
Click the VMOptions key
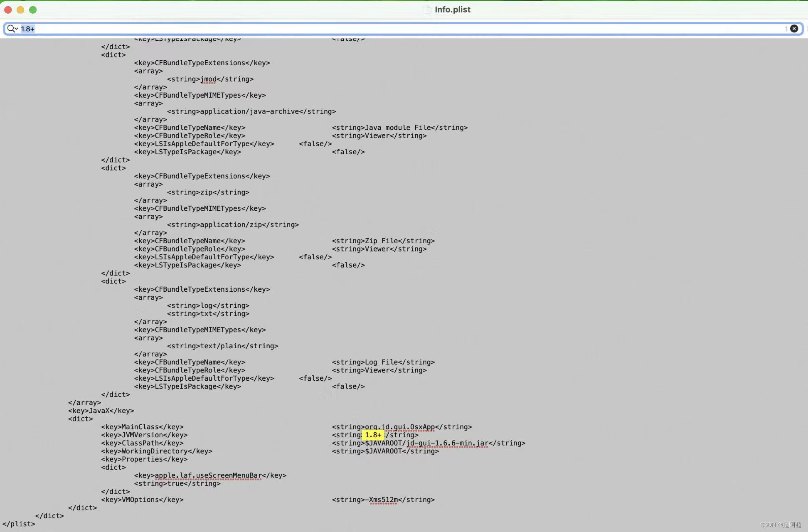tap(142, 500)
